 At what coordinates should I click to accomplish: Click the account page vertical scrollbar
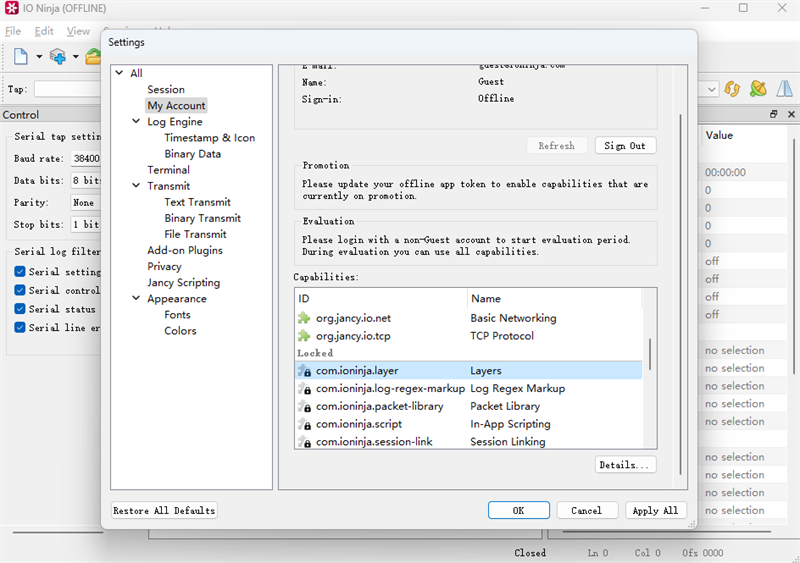(680, 295)
